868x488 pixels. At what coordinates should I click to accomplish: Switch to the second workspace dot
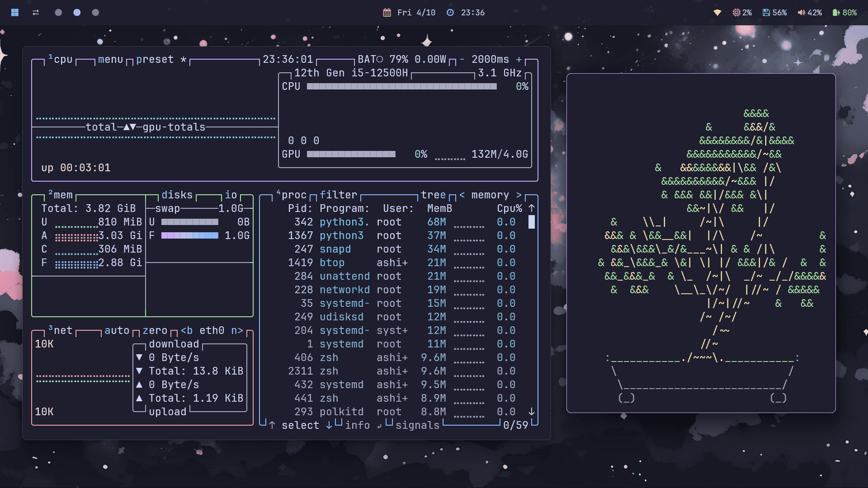tap(77, 13)
